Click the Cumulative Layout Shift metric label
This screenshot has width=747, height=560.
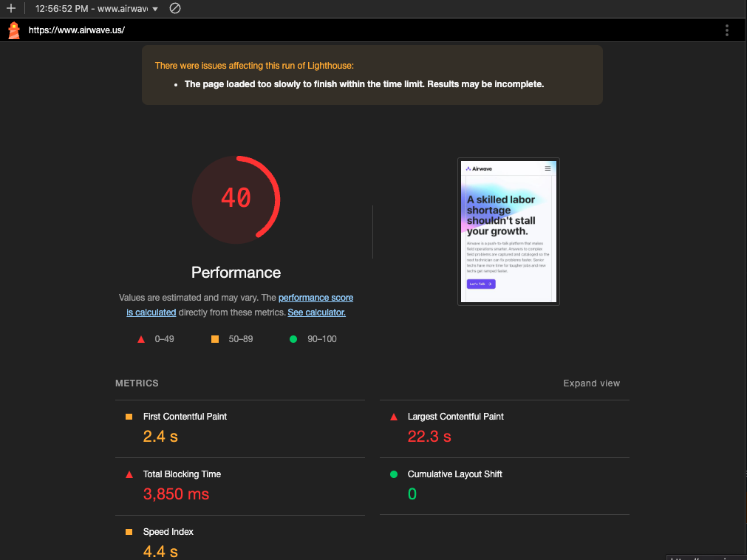pyautogui.click(x=455, y=474)
